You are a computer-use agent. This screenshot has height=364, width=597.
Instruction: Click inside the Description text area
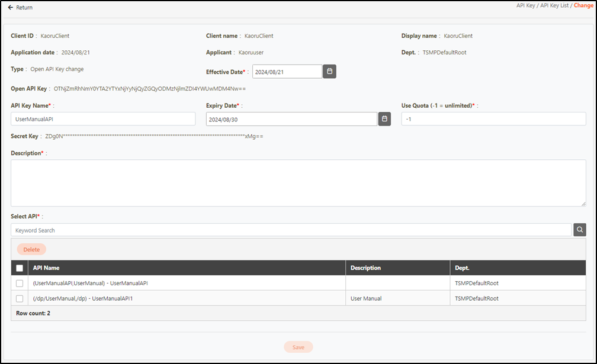(x=298, y=183)
